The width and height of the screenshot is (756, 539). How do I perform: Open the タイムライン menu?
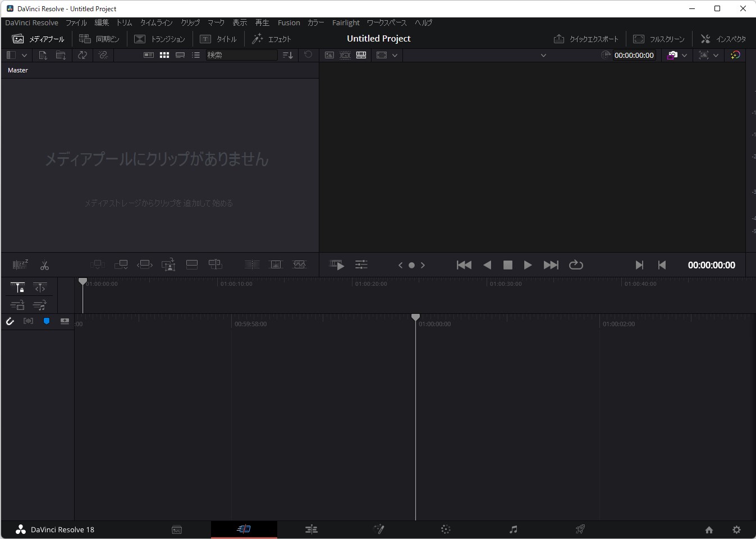[x=156, y=23]
